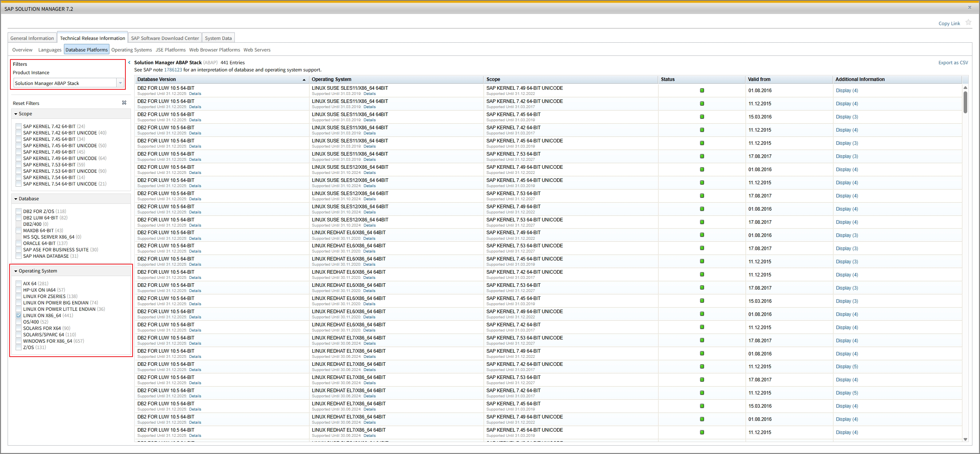Screen dimensions: 980x454
Task: Switch to the Web Servers sub-tab
Action: [257, 50]
